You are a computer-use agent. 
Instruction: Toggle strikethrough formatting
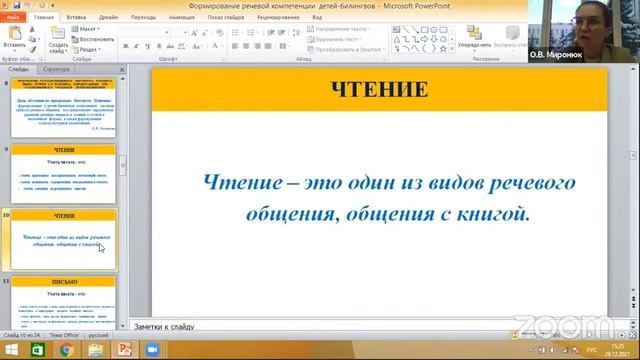pos(170,46)
